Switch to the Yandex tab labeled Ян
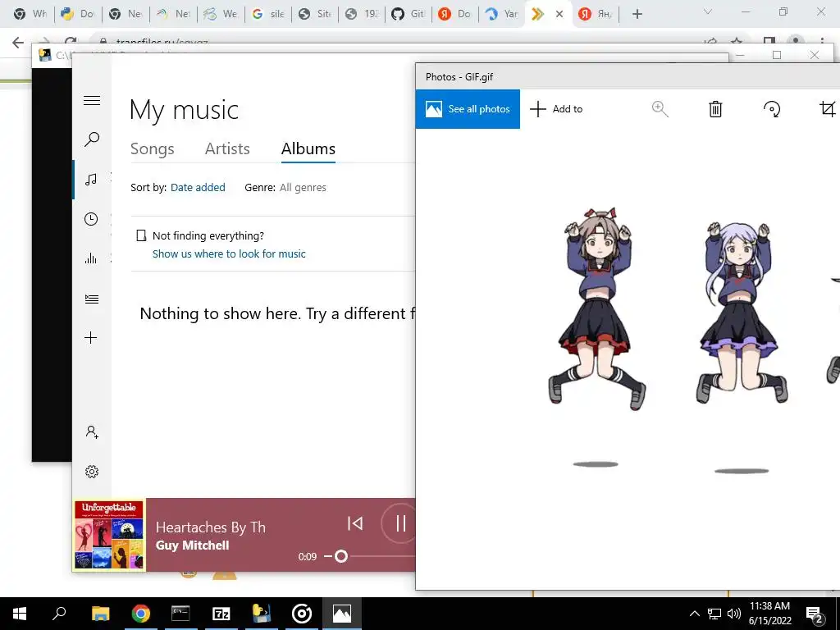The width and height of the screenshot is (840, 630). (x=595, y=14)
